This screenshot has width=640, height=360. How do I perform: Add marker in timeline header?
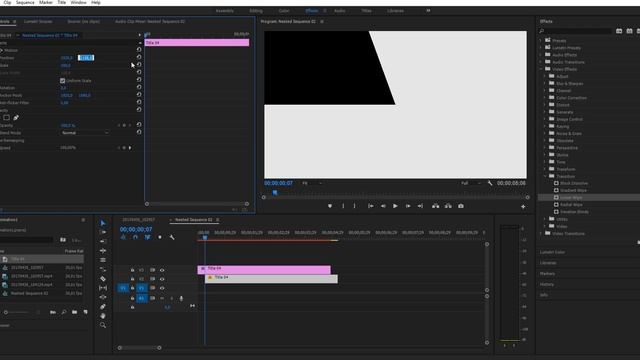click(160, 237)
